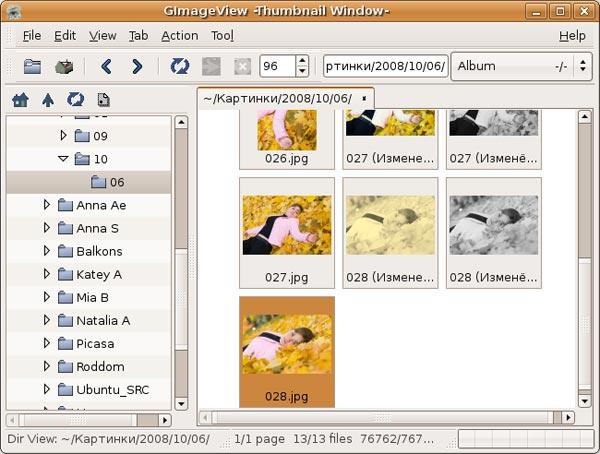
Task: Click thumbnail pane scroll up arrow
Action: [x=584, y=116]
